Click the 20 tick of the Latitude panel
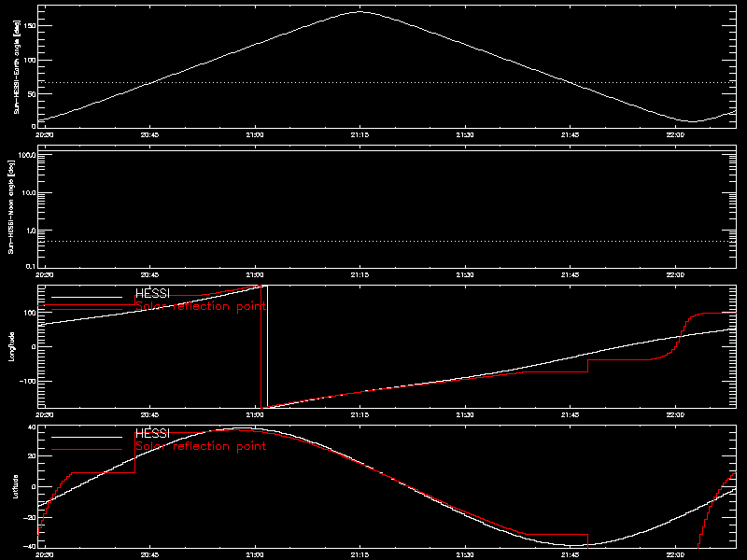Viewport: 747px width, 560px height. tap(32, 455)
